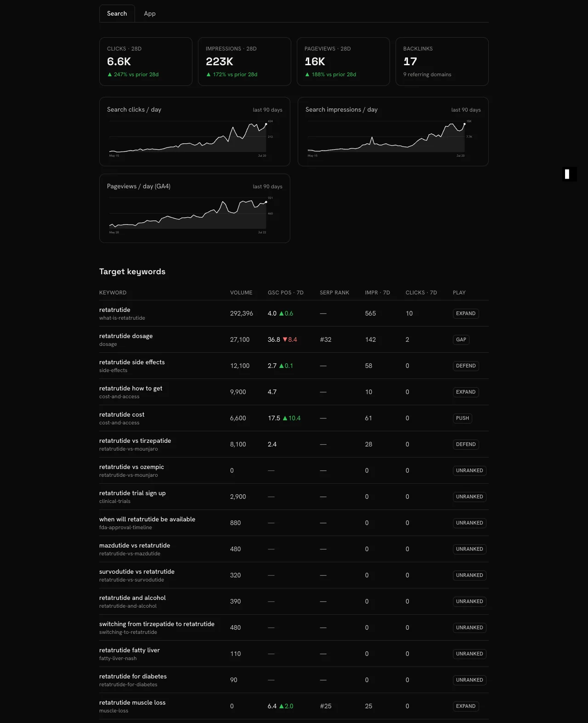Image resolution: width=588 pixels, height=723 pixels.
Task: Click the 17.5 GSC position with green 10.4
Action: coord(284,418)
